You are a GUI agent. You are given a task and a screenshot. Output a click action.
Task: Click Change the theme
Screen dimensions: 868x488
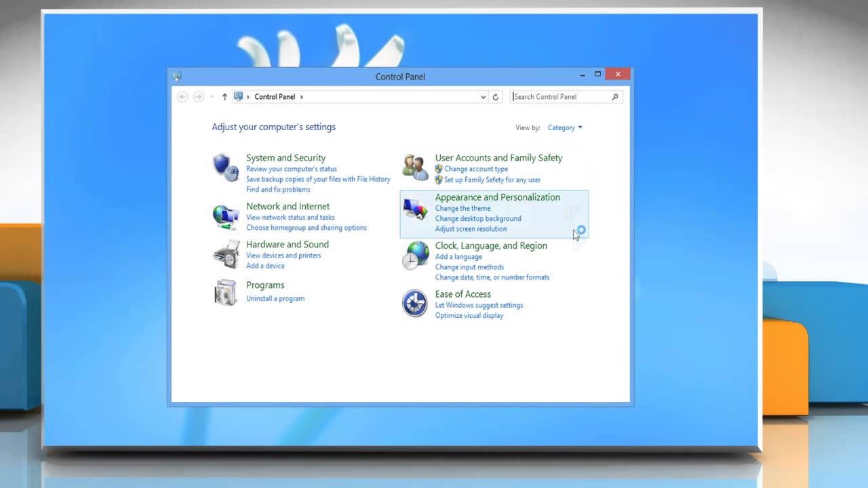tap(462, 208)
